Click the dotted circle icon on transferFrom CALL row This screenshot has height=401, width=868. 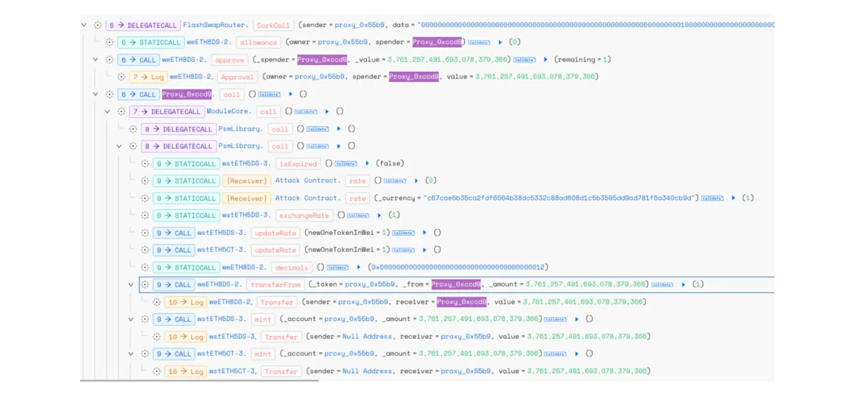click(x=144, y=284)
